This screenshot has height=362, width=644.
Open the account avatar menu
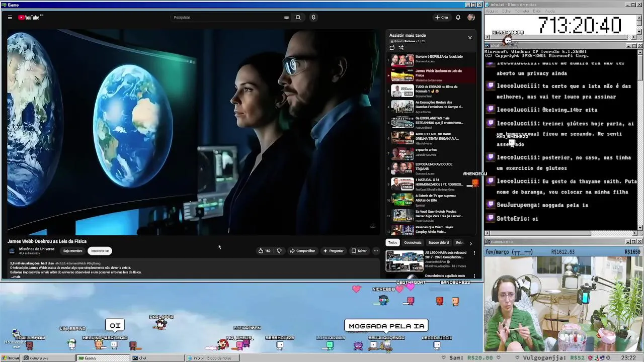[x=471, y=17]
